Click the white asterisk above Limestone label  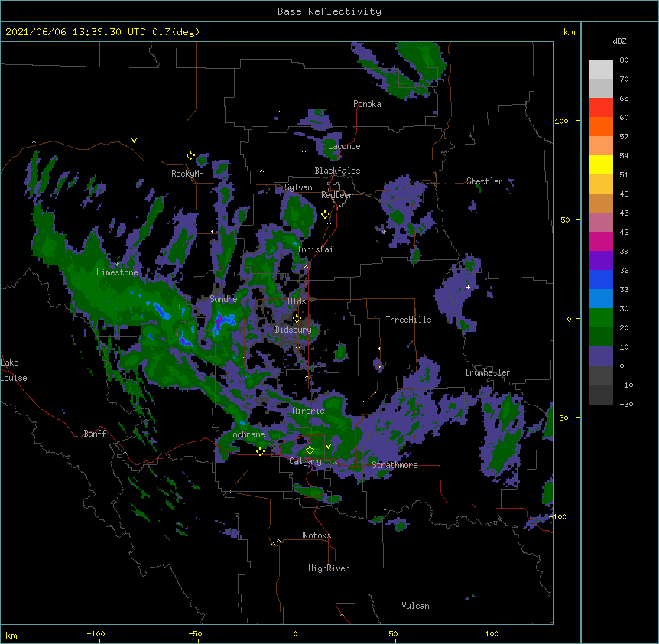[x=117, y=265]
